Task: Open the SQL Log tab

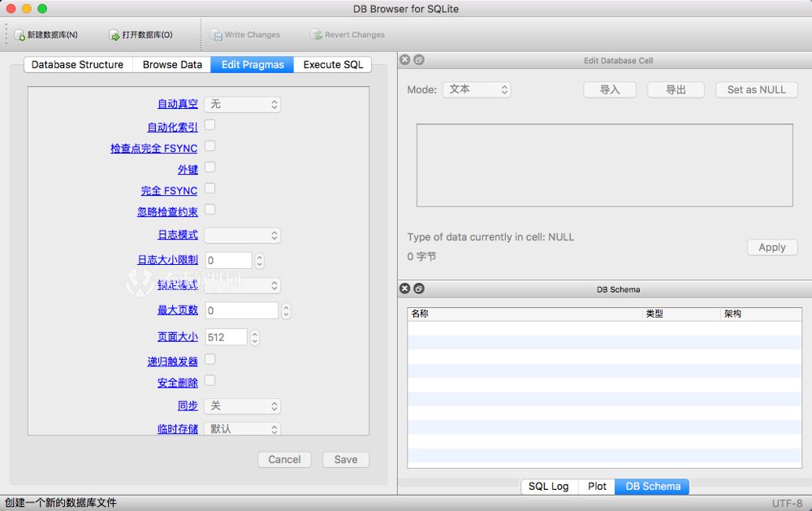Action: point(549,486)
